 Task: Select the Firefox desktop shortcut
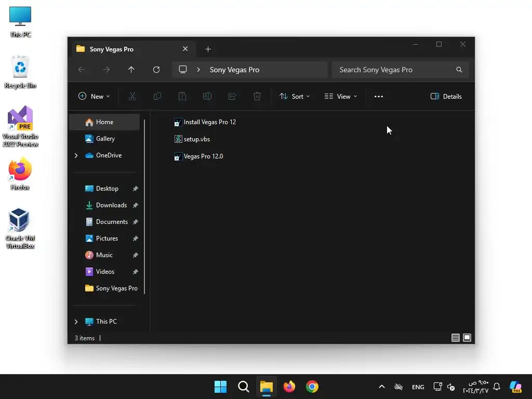[x=20, y=174]
